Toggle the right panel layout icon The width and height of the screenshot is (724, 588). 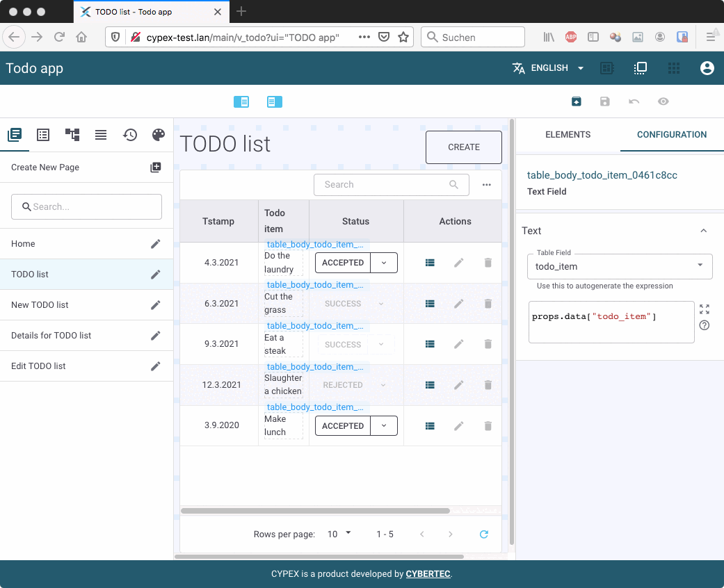(275, 101)
